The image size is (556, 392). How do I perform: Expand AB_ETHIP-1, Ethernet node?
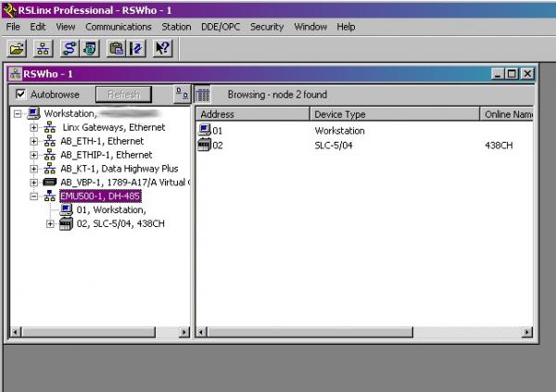coord(33,155)
